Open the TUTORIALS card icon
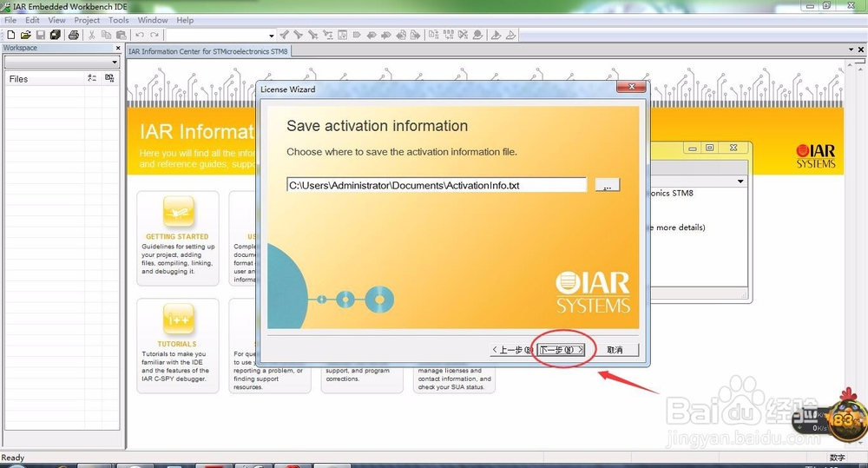The height and width of the screenshot is (468, 868). pyautogui.click(x=178, y=319)
